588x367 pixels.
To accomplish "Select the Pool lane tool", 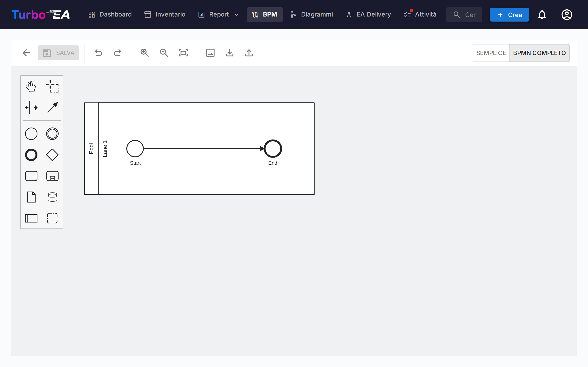I will click(x=31, y=218).
